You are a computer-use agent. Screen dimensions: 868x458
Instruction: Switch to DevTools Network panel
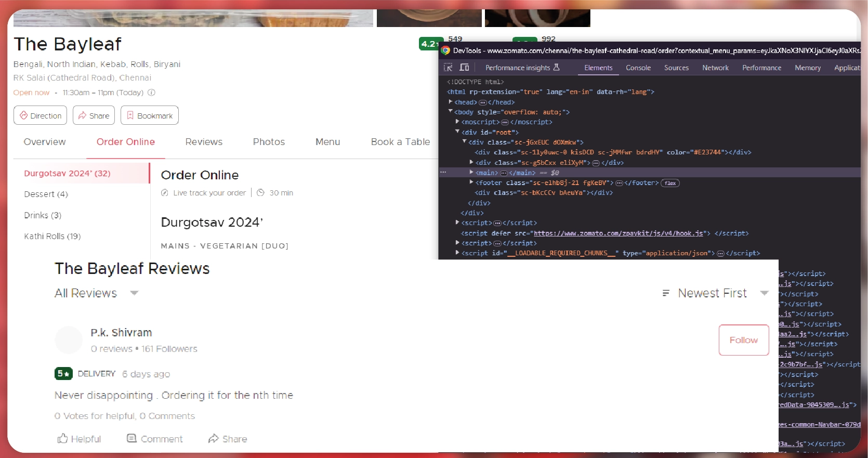pyautogui.click(x=715, y=68)
